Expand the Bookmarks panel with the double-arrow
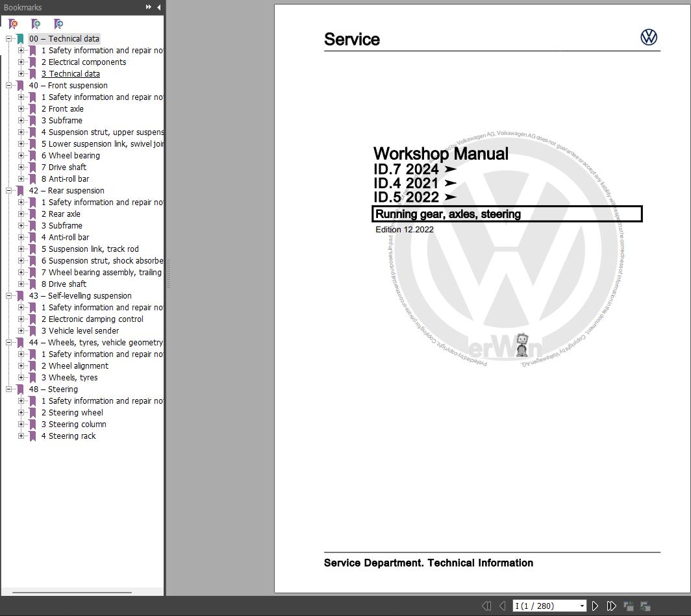This screenshot has width=691, height=616. click(149, 7)
